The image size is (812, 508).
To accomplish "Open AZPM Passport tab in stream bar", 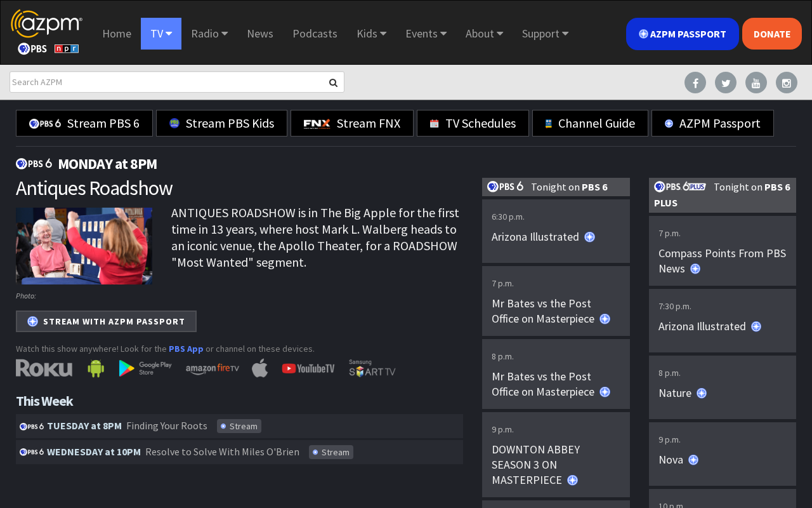I will [712, 123].
